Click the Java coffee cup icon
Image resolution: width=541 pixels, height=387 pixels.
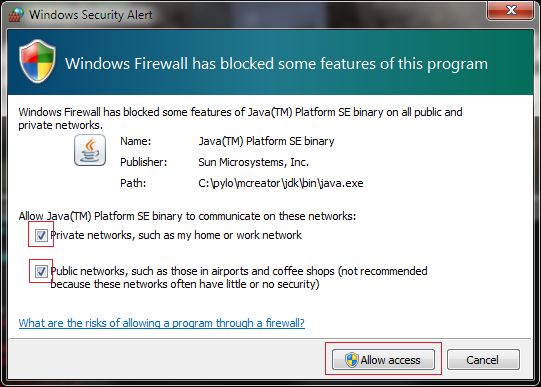tap(90, 150)
